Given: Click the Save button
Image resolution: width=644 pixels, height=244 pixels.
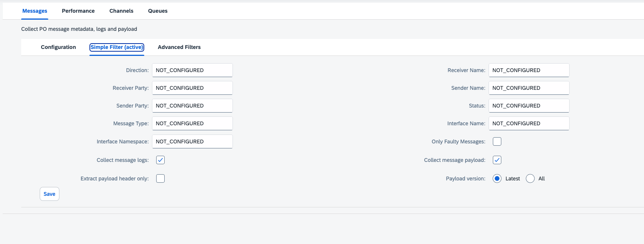Looking at the screenshot, I should (x=49, y=194).
